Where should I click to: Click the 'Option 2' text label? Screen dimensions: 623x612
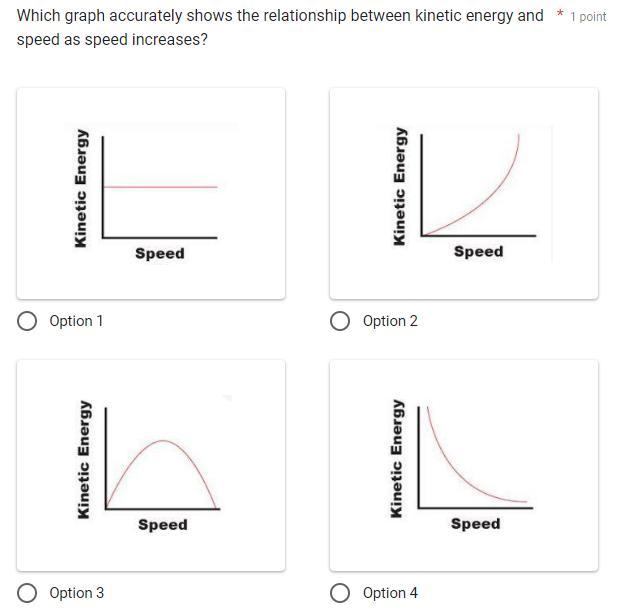pos(390,321)
